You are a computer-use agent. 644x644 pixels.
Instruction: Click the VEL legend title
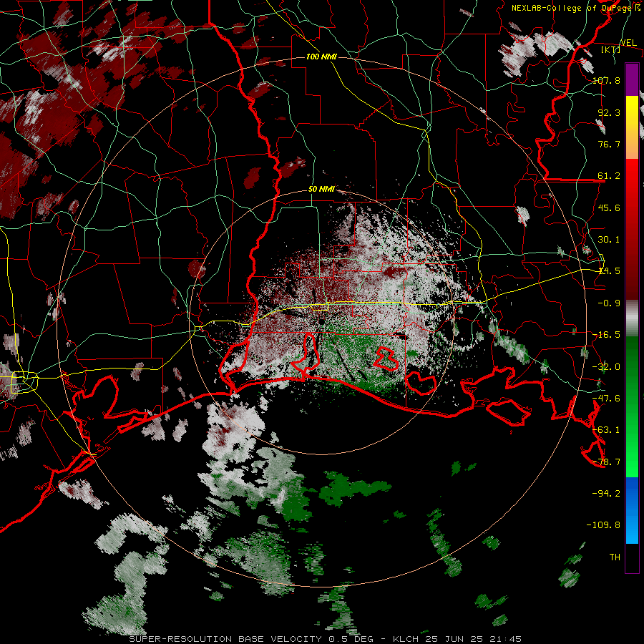628,43
